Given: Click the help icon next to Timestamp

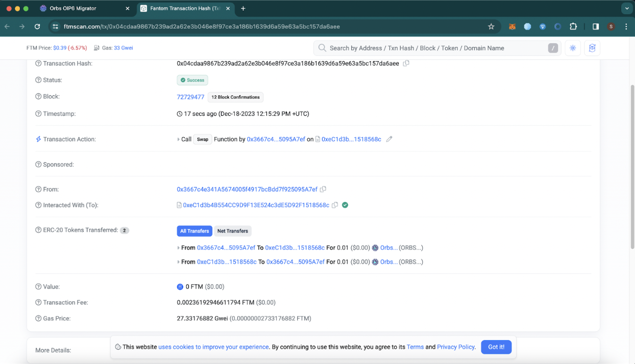Looking at the screenshot, I should pos(38,114).
